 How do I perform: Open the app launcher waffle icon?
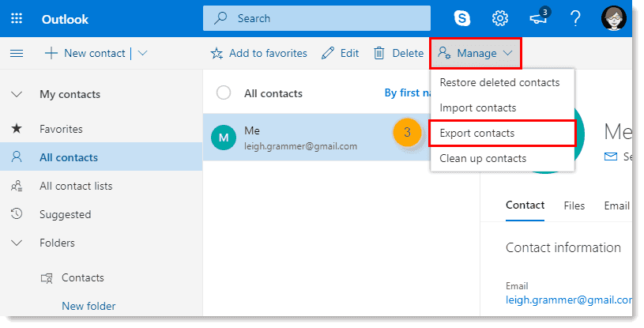tap(17, 19)
